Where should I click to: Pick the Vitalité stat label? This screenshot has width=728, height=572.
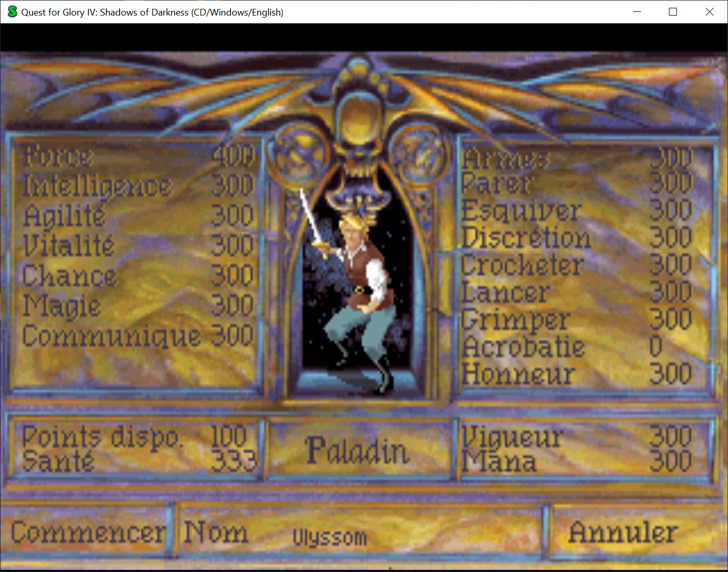(68, 245)
